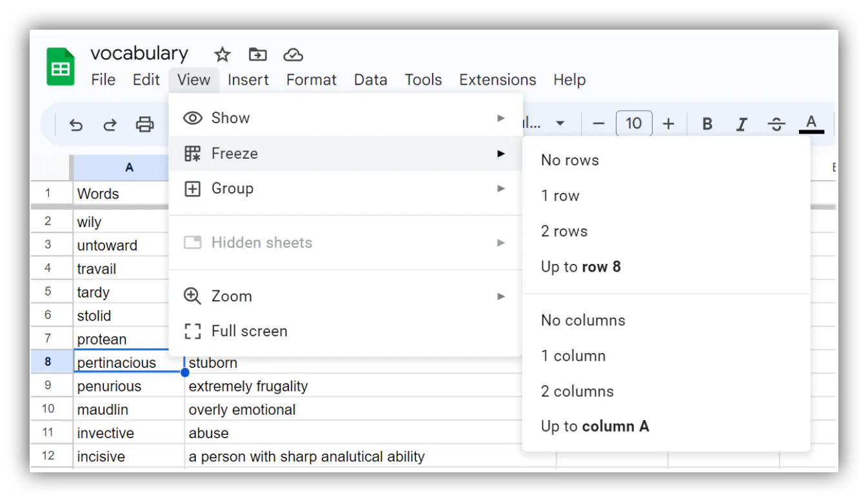Viewport: 868px width, 502px height.
Task: Select column A header
Action: click(x=122, y=168)
